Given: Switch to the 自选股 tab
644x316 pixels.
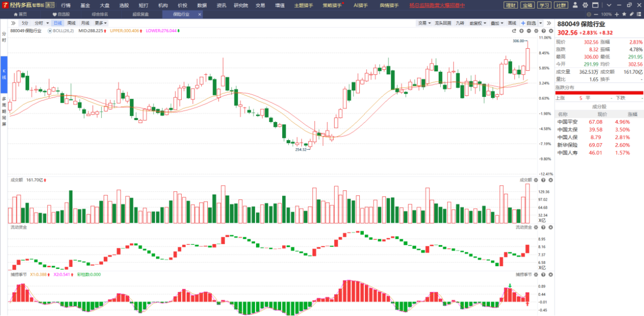Looking at the screenshot, I should click(62, 14).
